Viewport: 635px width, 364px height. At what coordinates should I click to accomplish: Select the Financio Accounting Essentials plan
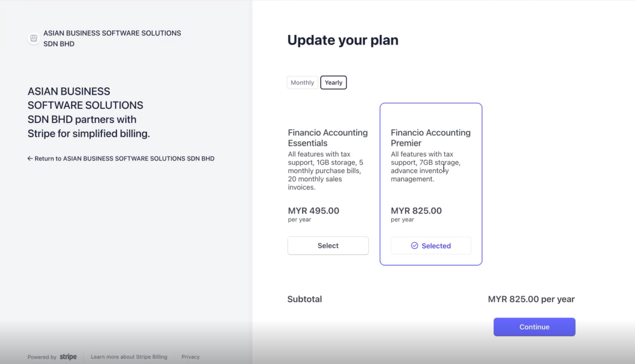[x=328, y=245]
